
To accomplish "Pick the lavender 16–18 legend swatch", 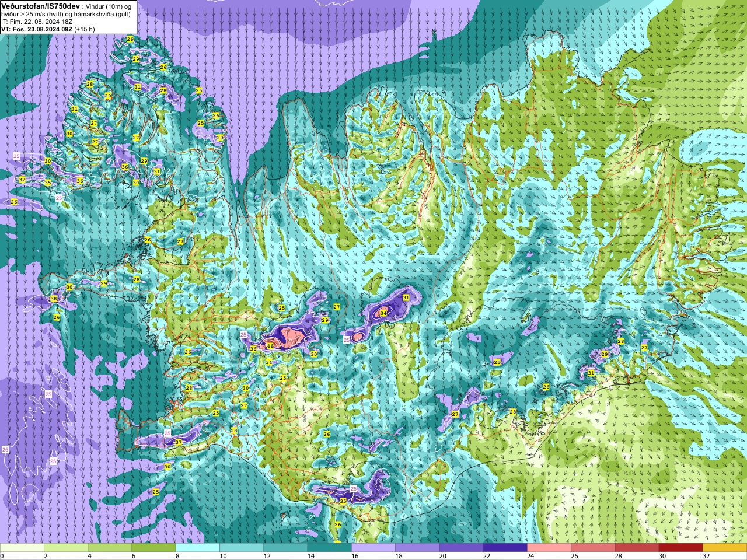I will [x=373, y=548].
